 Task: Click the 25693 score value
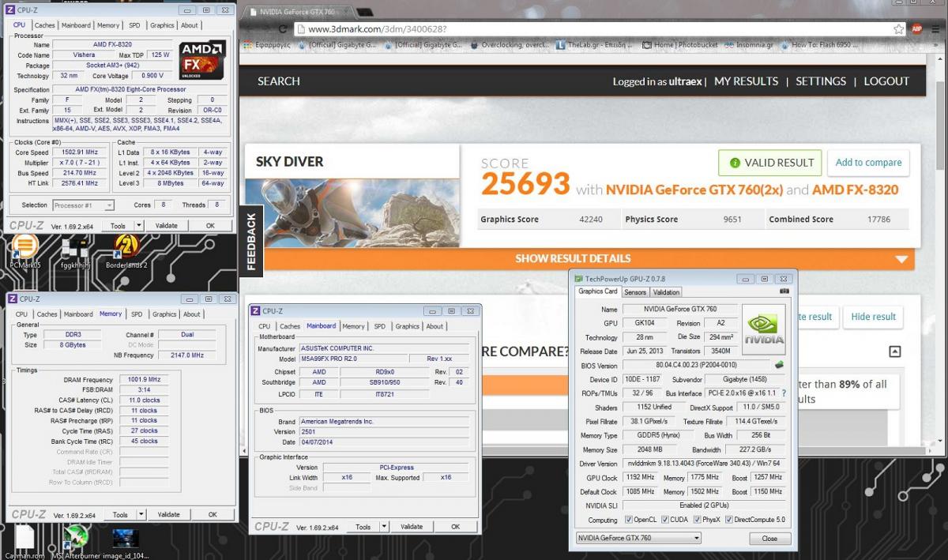tap(525, 184)
